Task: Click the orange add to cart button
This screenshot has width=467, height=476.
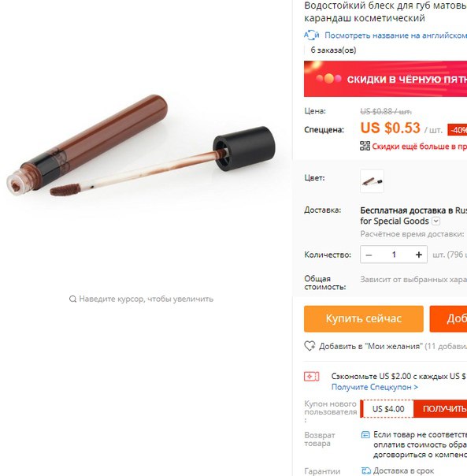Action: pyautogui.click(x=448, y=318)
